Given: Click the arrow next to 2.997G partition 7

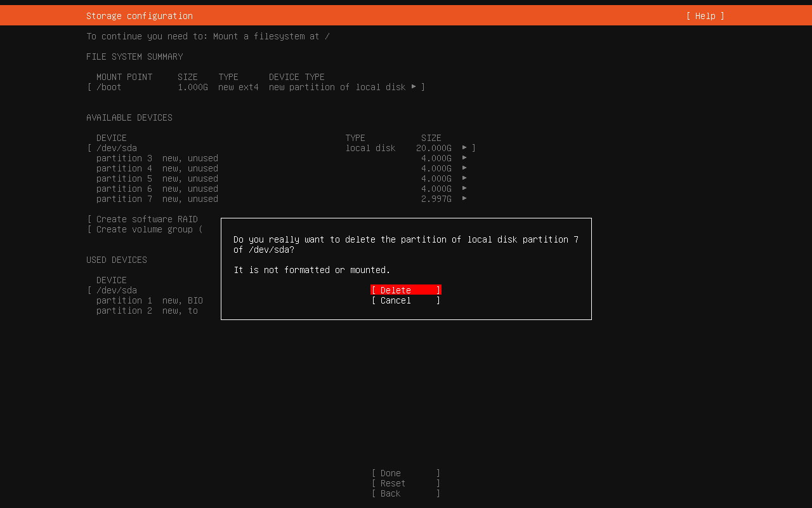Looking at the screenshot, I should click(x=464, y=199).
